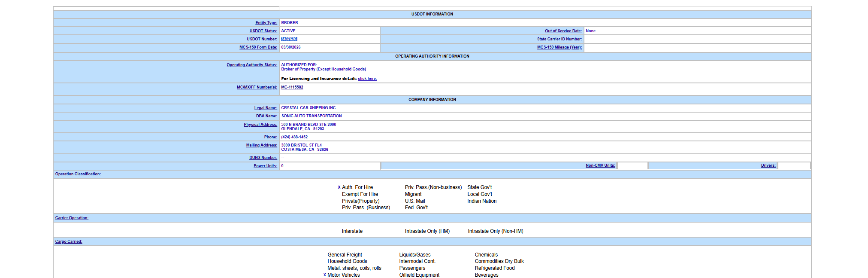Click the Refrigerated Food cargo entry
Viewport: 868px width, 278px height.
495,268
